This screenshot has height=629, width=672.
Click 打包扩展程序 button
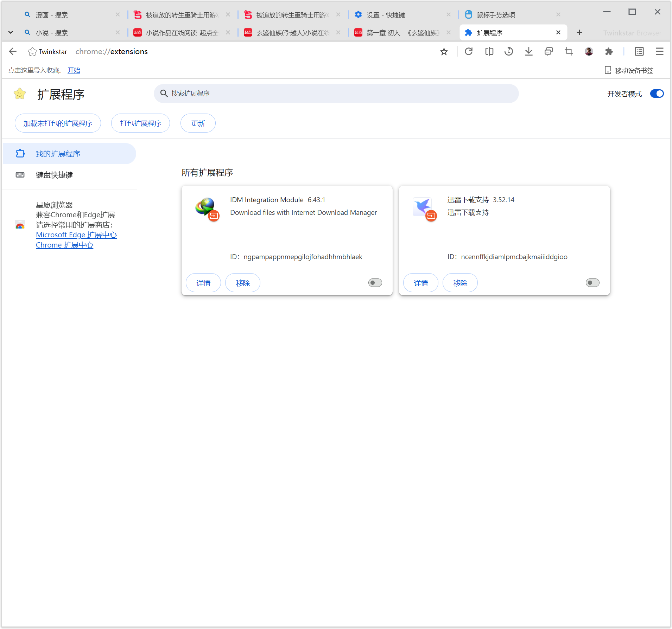click(140, 123)
